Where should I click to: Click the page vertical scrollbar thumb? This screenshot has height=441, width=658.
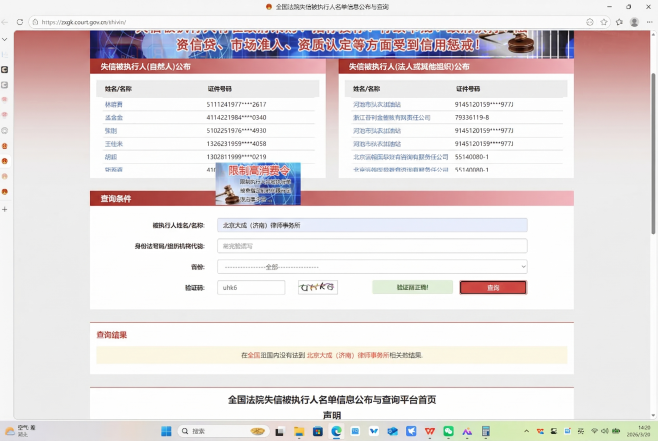point(653,154)
